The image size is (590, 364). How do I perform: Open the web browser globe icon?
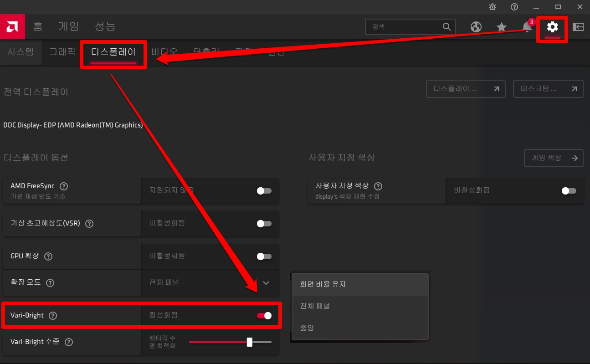click(x=476, y=27)
